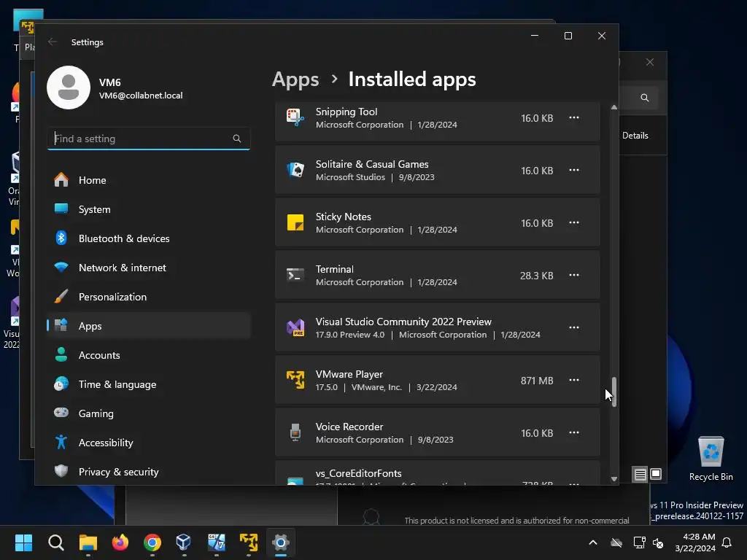Open more options for Visual Studio Community 2022
The width and height of the screenshot is (747, 560).
coord(574,327)
